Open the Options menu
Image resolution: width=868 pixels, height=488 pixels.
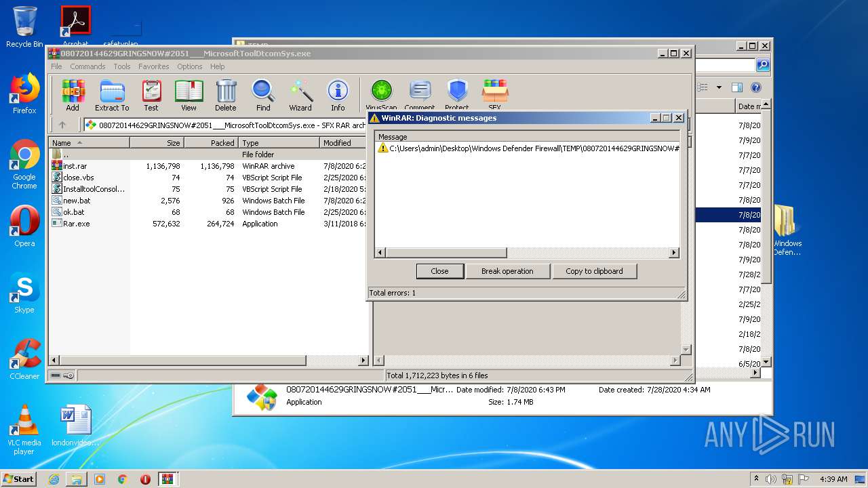tap(190, 66)
